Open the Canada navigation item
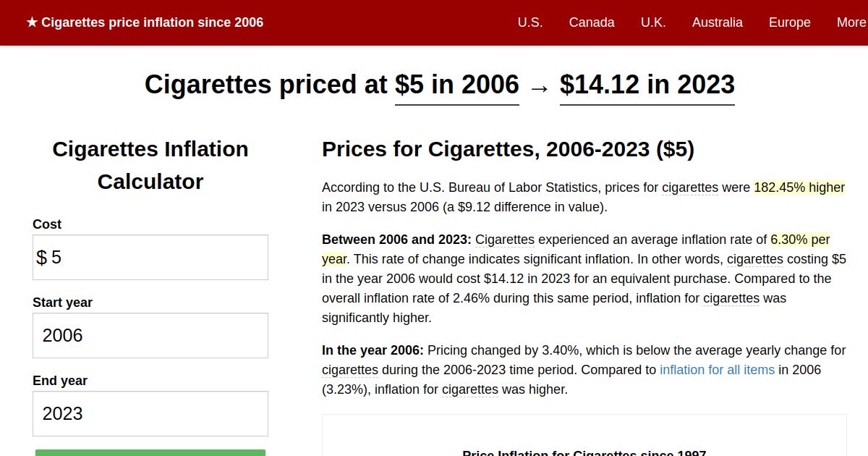Screen dimensions: 868x456 pos(592,22)
